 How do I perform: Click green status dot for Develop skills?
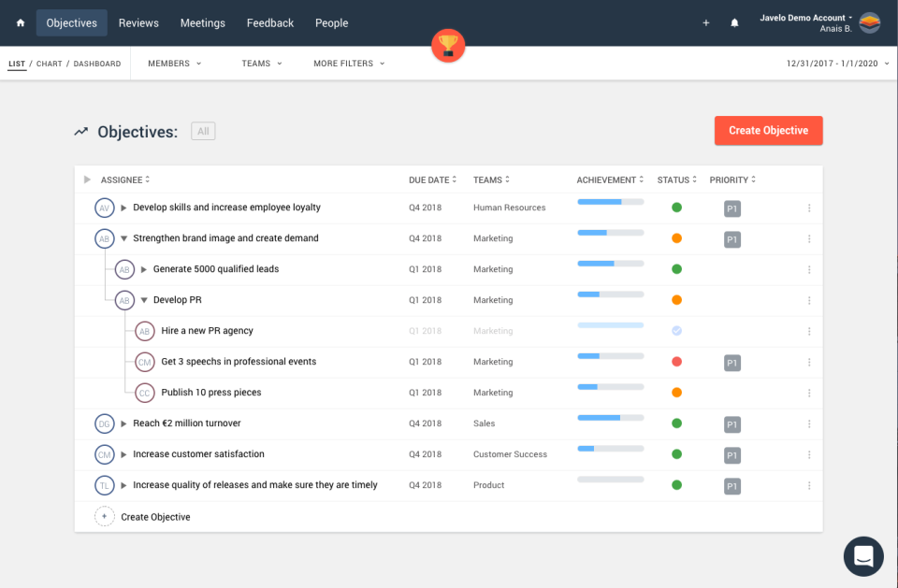coord(676,208)
